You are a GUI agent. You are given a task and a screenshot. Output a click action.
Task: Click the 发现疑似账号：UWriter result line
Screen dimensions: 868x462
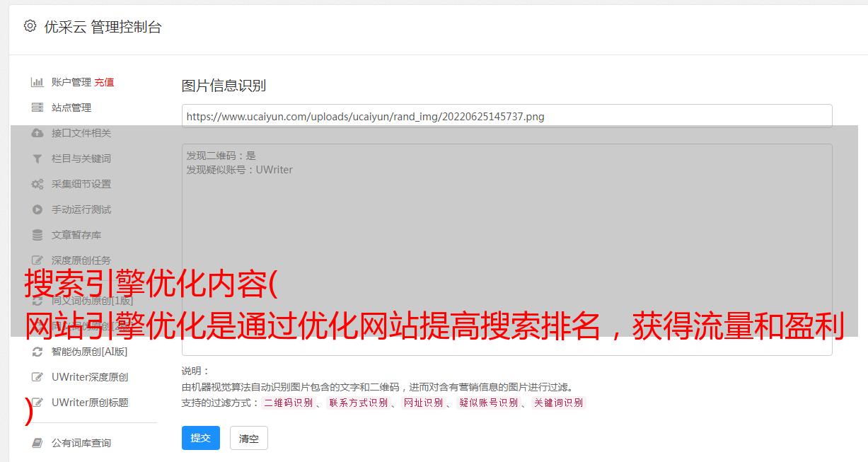click(x=240, y=170)
